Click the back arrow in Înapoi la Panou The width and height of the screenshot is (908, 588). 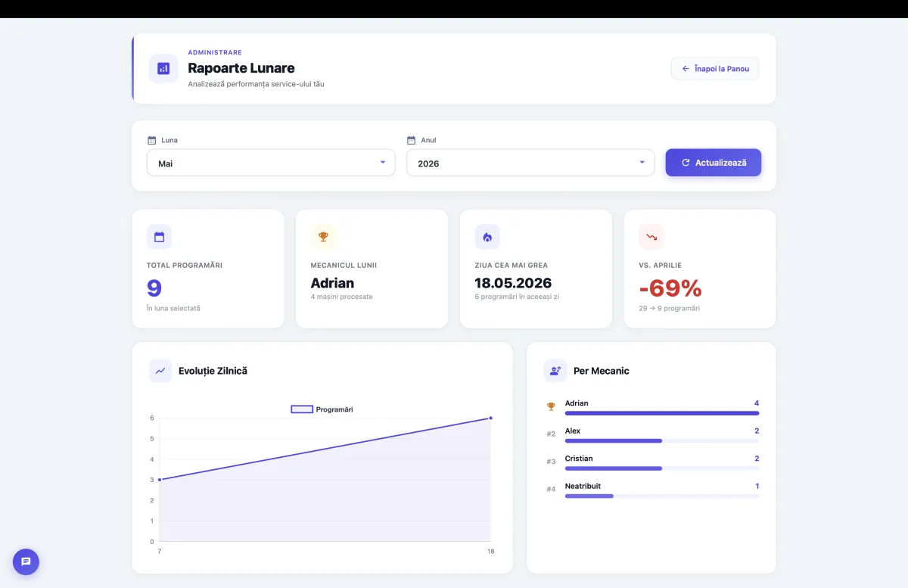[x=686, y=69]
